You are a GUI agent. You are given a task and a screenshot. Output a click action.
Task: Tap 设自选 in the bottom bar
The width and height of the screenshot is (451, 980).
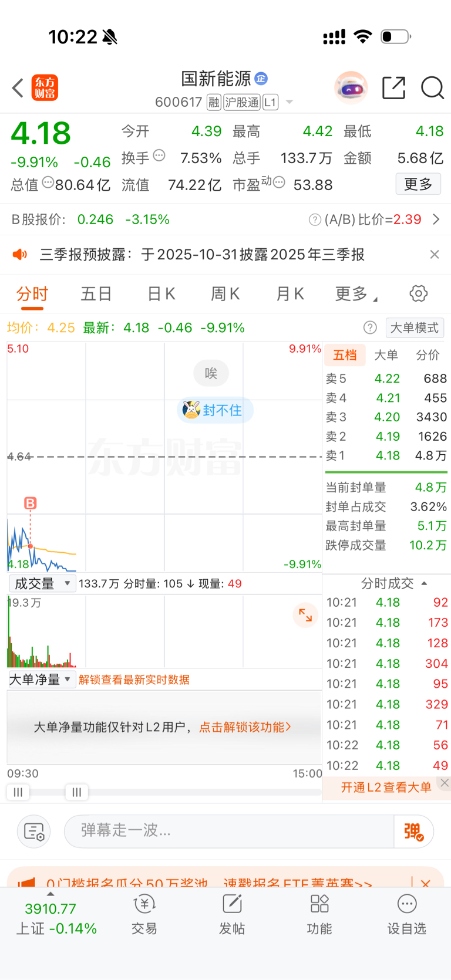[406, 914]
